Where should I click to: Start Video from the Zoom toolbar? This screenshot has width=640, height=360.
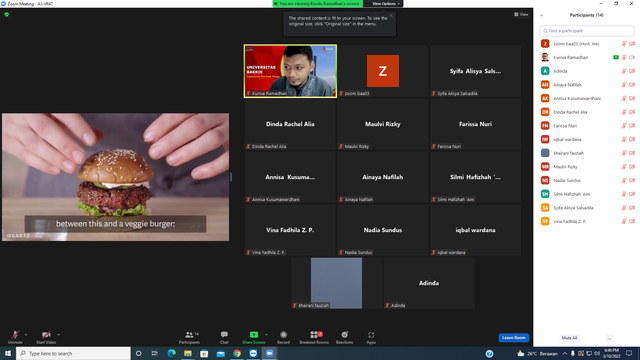pyautogui.click(x=46, y=337)
